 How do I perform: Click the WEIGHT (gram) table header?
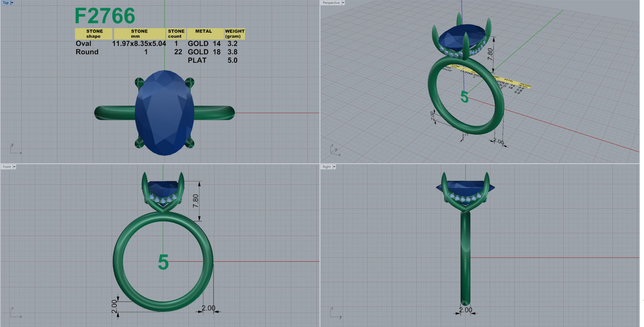(x=235, y=34)
